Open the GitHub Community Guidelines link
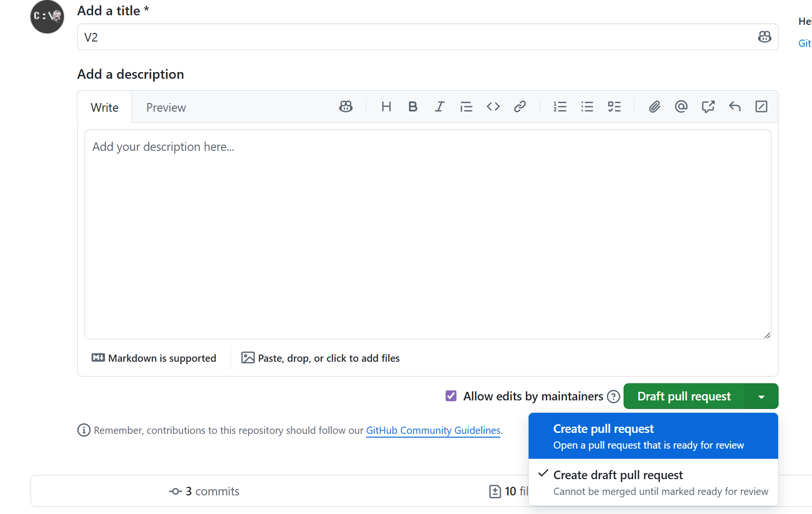 [433, 430]
